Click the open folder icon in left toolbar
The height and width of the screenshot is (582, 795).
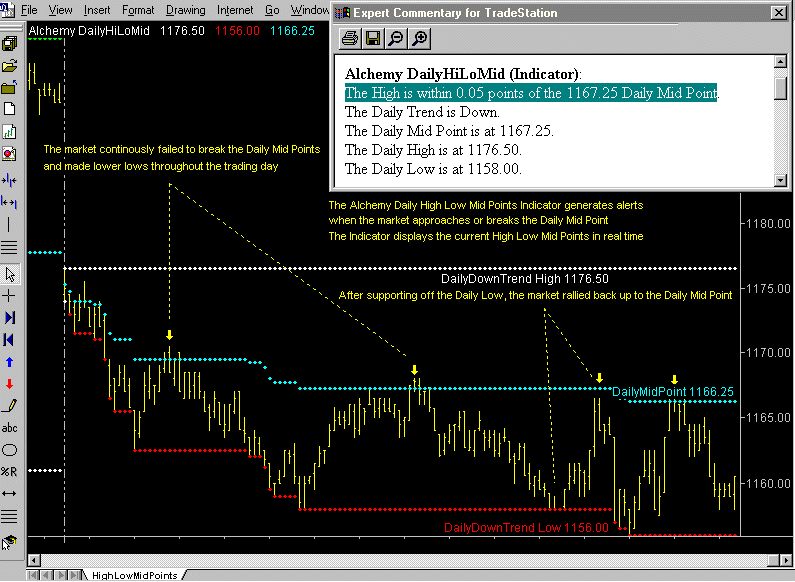9,66
